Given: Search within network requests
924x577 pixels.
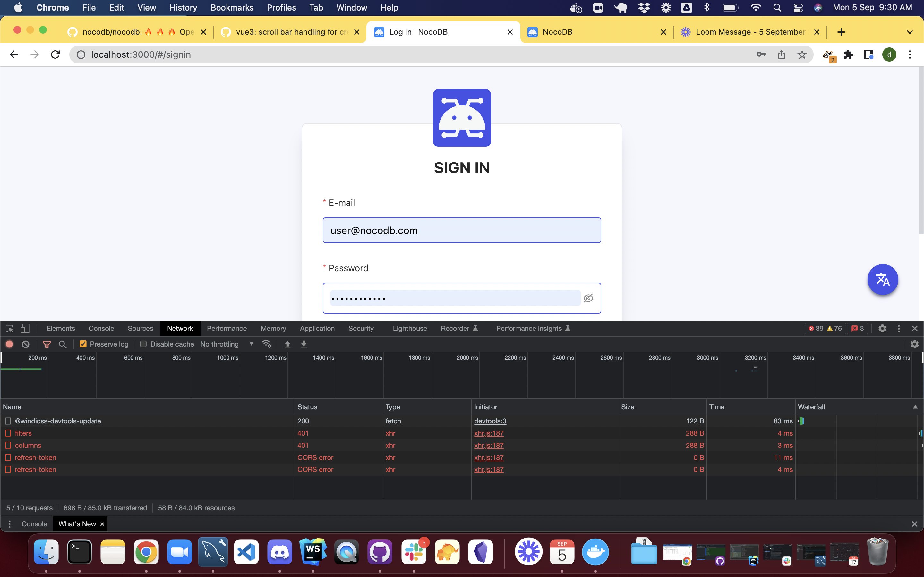Looking at the screenshot, I should coord(63,344).
